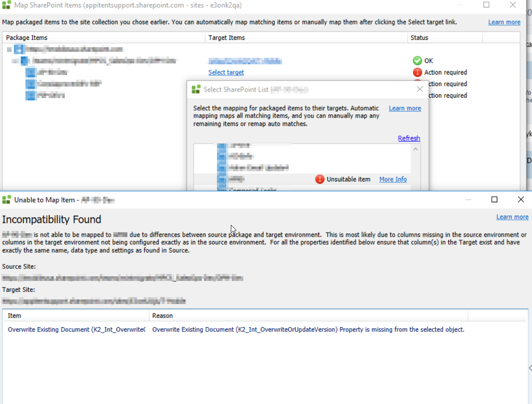The height and width of the screenshot is (404, 532).
Task: Close the Map SharePoint Items window
Action: (x=513, y=5)
